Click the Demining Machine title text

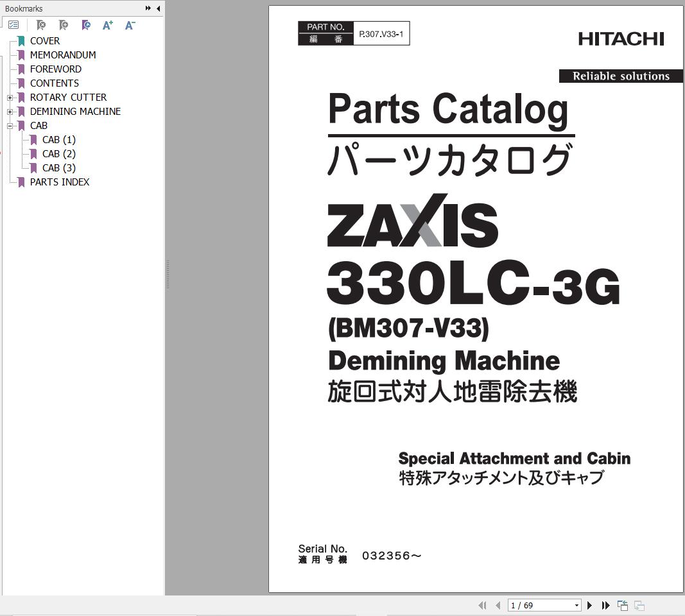tap(444, 361)
